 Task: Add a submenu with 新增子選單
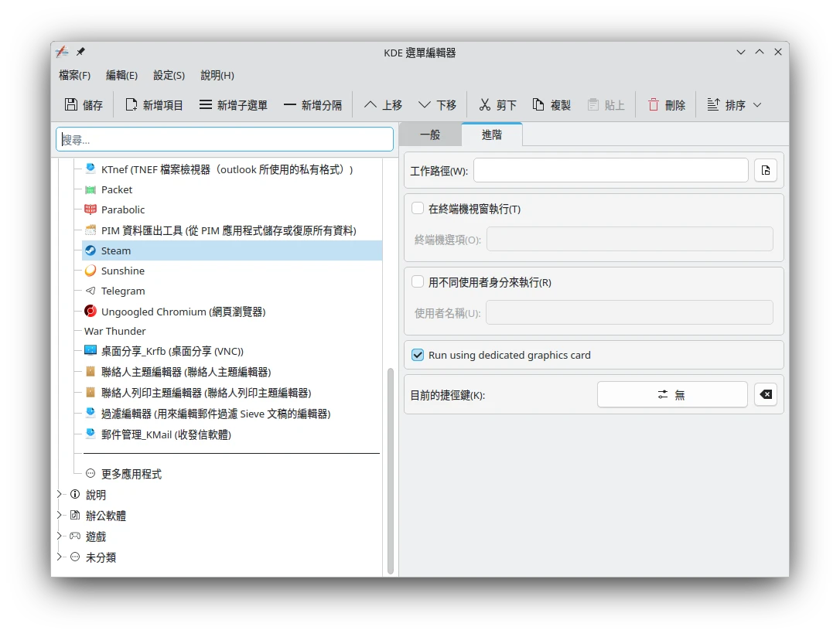[x=233, y=105]
